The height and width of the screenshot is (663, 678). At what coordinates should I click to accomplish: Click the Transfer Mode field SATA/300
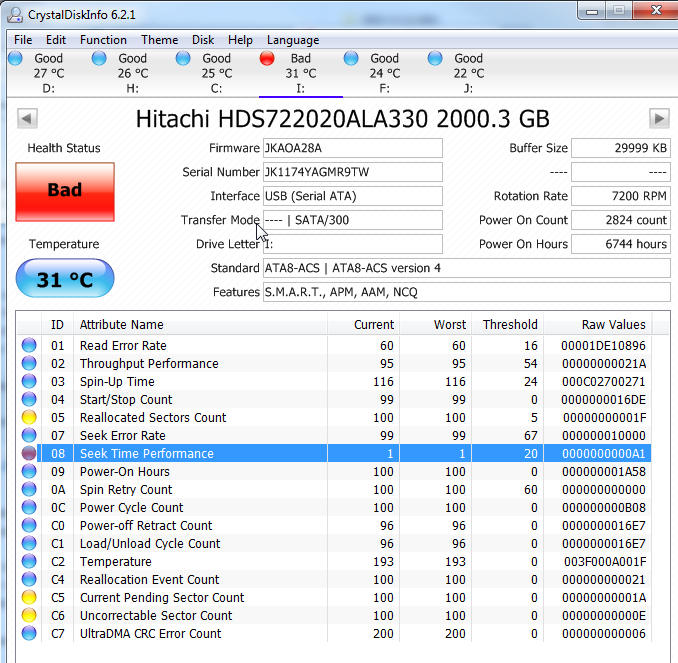[x=352, y=220]
